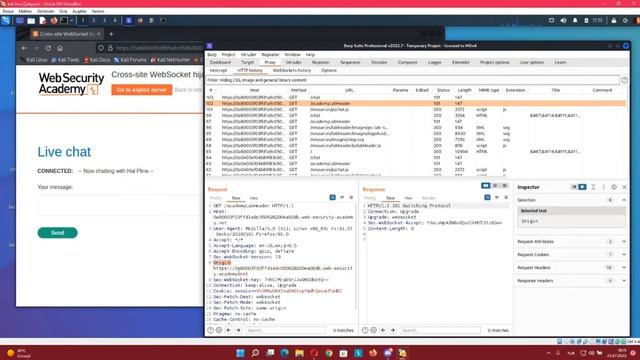Switch Inspector to left-docked layout toggle
Screen dimensions: 640x360
tap(574, 187)
